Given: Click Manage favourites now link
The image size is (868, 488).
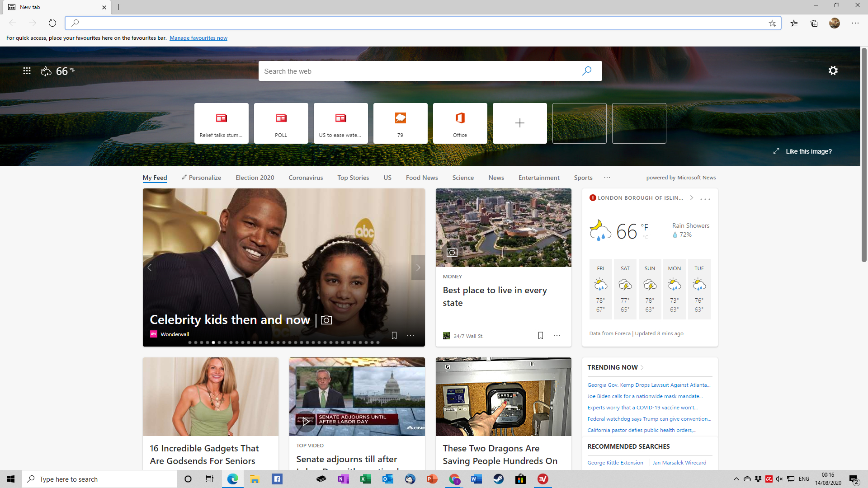Looking at the screenshot, I should [x=198, y=38].
